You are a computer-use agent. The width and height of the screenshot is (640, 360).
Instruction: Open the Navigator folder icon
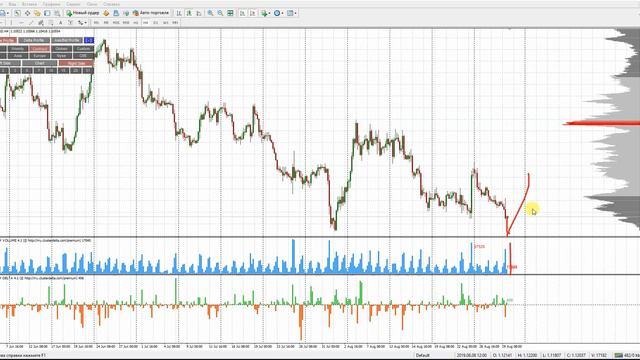pyautogui.click(x=37, y=13)
